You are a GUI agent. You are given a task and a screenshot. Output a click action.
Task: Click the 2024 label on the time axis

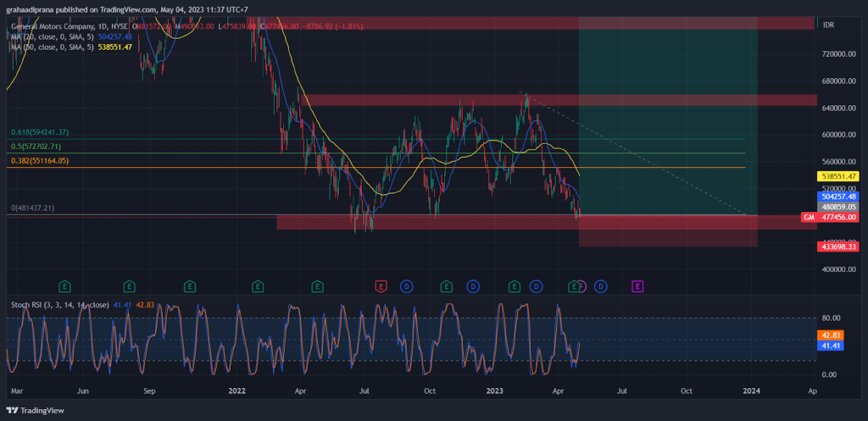[x=751, y=391]
